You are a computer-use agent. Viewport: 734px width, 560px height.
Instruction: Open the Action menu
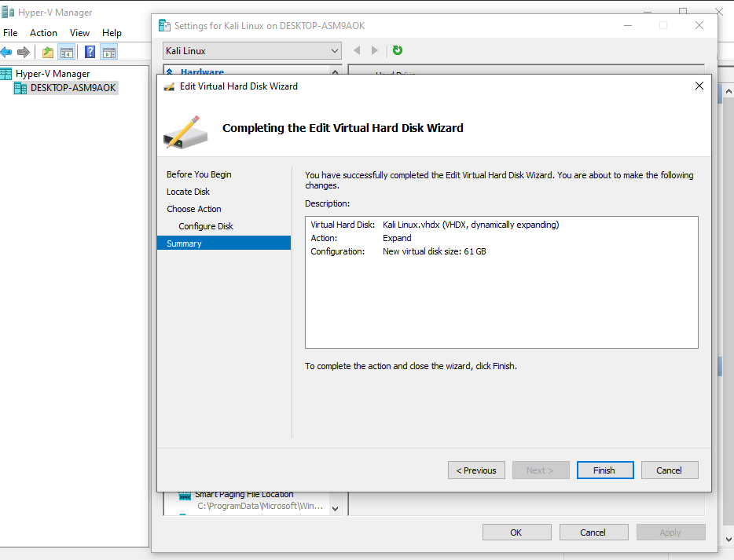tap(43, 33)
